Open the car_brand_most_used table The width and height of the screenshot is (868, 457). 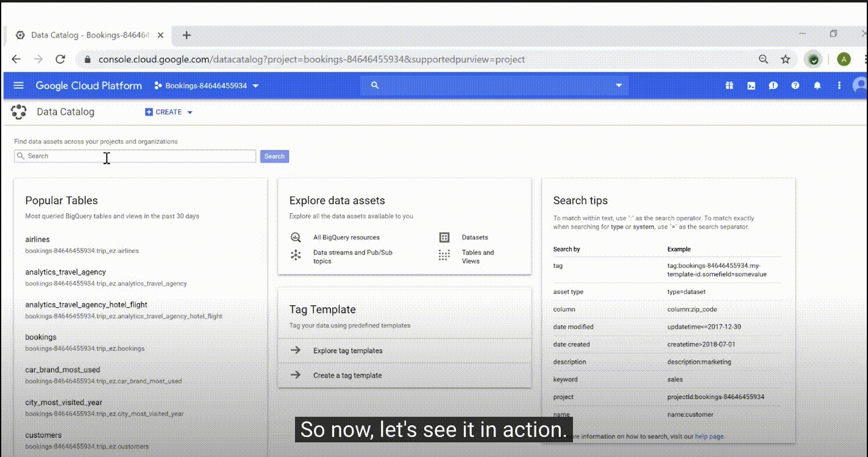tap(62, 370)
